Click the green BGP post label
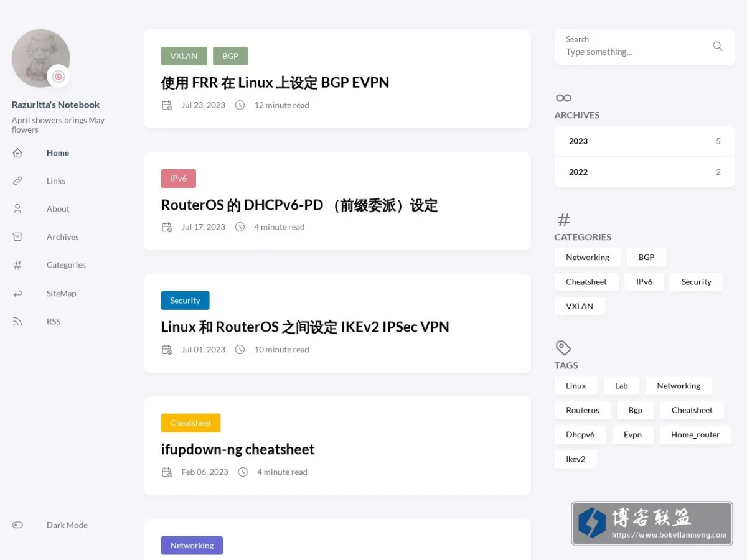This screenshot has height=560, width=747. coord(230,56)
